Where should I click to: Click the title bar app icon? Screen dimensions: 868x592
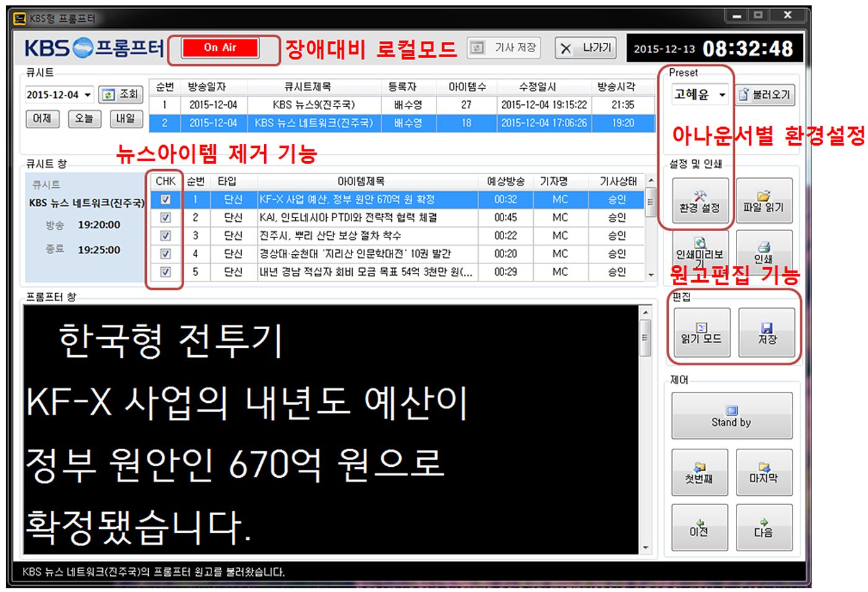point(20,19)
